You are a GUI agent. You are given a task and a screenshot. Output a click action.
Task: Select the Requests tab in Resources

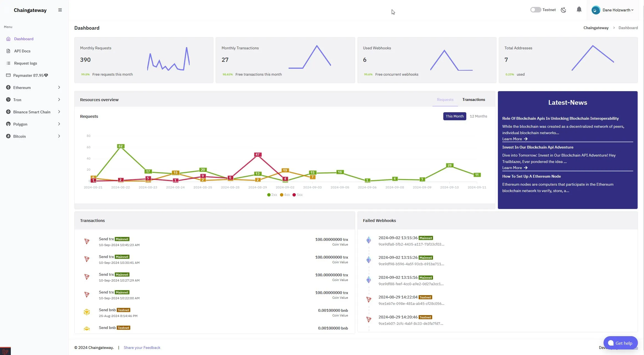pyautogui.click(x=445, y=99)
